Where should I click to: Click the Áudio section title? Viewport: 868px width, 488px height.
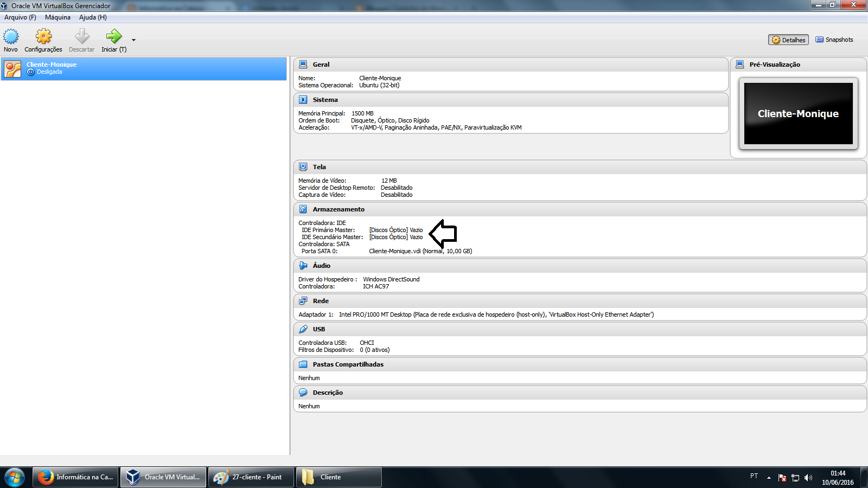click(321, 266)
